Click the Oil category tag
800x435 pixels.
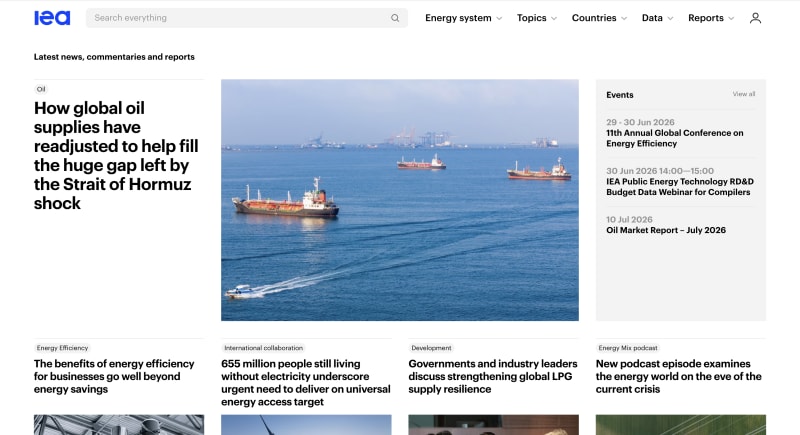(41, 89)
